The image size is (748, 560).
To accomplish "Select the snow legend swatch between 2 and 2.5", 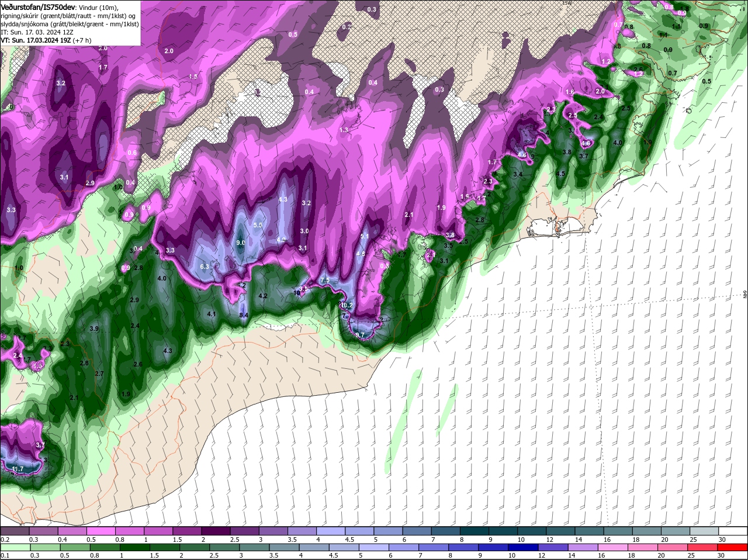I will click(x=216, y=531).
